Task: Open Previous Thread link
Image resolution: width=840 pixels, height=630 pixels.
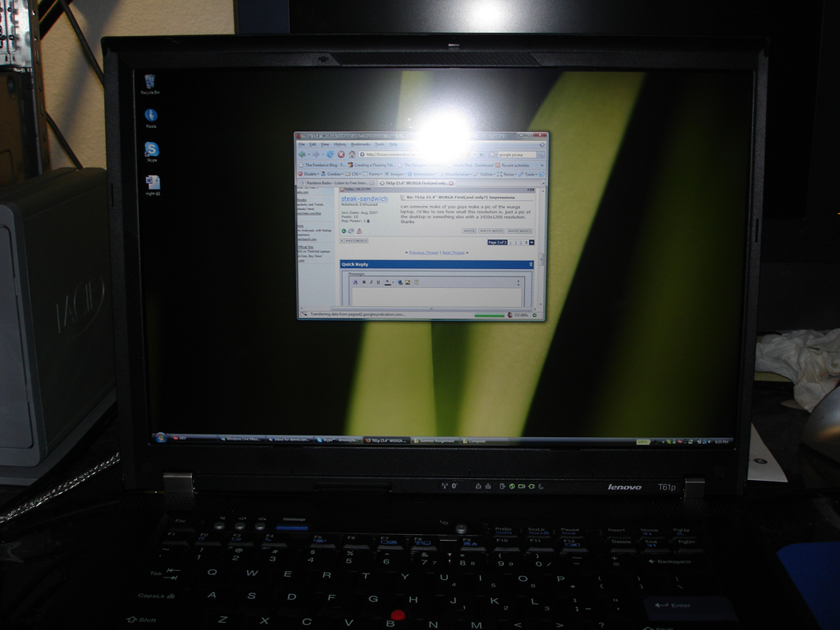Action: click(x=424, y=253)
